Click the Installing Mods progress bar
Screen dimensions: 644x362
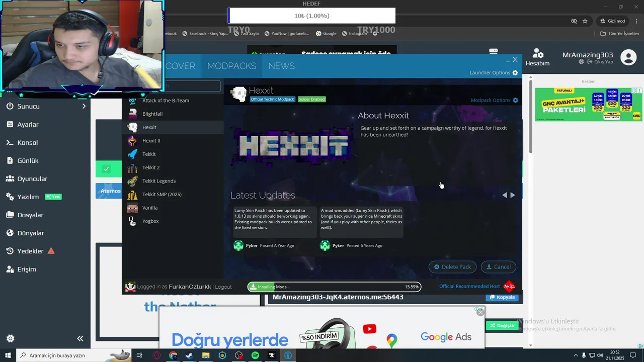[x=334, y=287]
